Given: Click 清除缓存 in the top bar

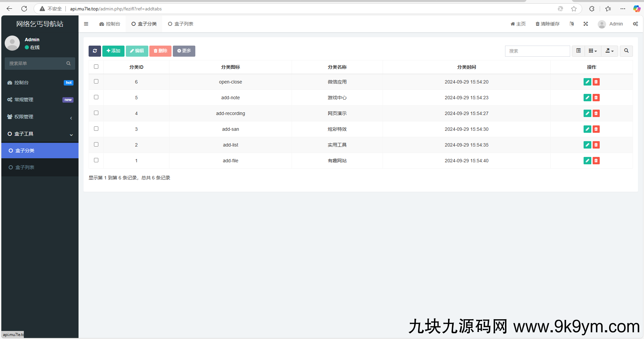Looking at the screenshot, I should (547, 24).
